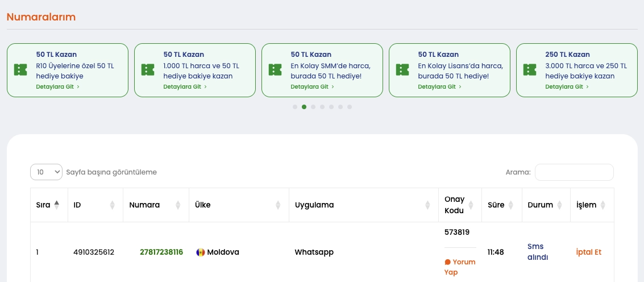Click coupon icon on 250 TL Kazan card

coord(530,70)
